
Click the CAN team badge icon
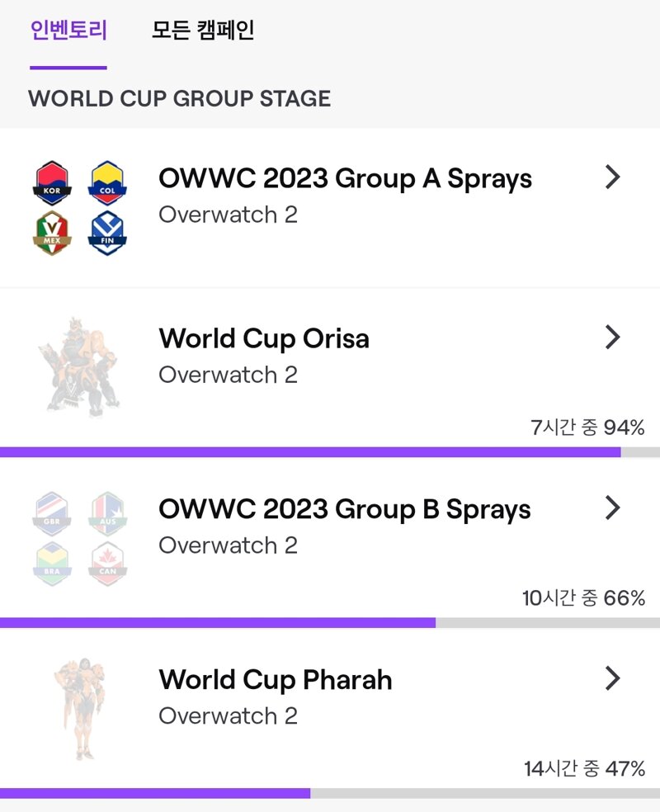click(x=108, y=564)
